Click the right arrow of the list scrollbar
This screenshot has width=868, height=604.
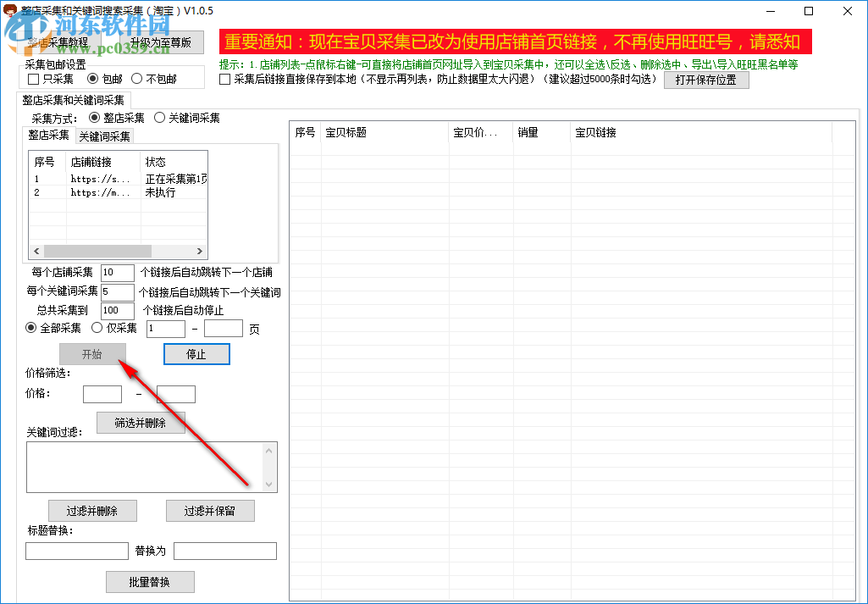[200, 252]
